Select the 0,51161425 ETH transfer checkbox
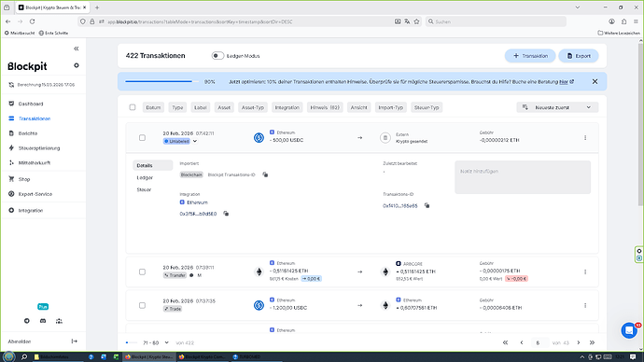The width and height of the screenshot is (644, 362). point(142,271)
